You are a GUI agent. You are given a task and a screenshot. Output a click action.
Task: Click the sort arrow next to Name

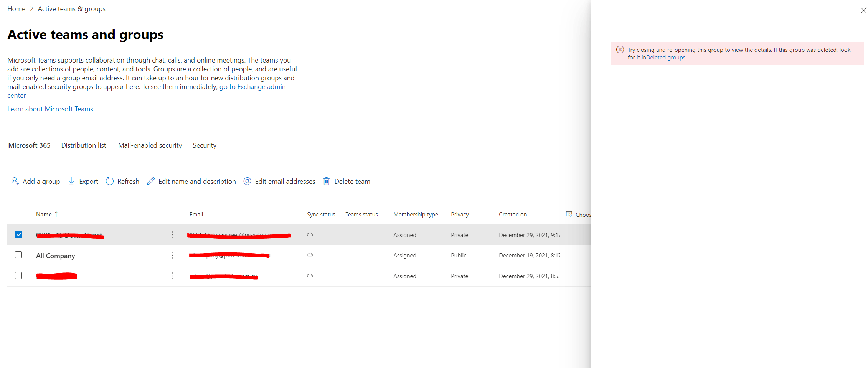click(x=56, y=214)
